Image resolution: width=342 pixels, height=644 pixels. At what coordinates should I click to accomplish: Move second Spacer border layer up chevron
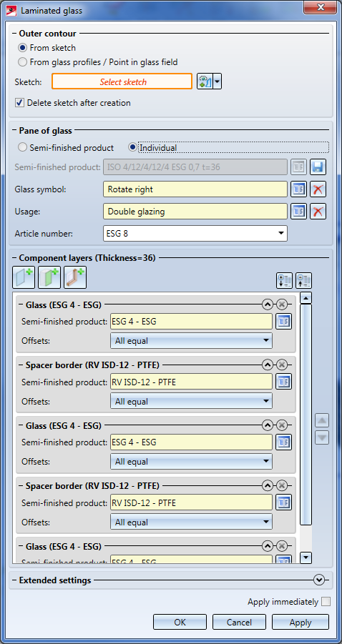coord(268,485)
